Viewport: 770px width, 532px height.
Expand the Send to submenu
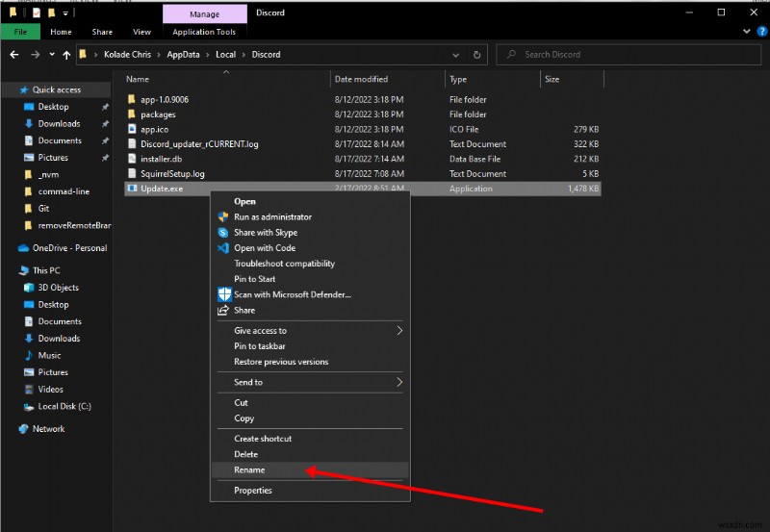[x=310, y=382]
